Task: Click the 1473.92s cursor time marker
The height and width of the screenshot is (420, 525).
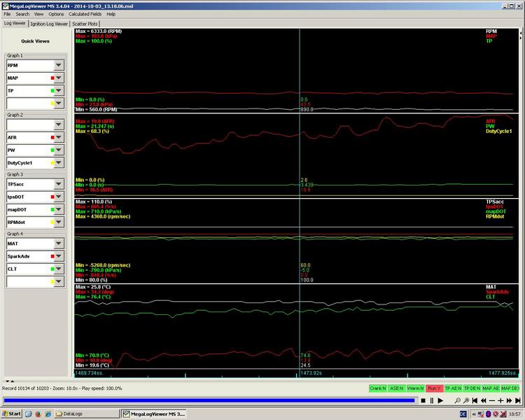Action: pos(311,373)
